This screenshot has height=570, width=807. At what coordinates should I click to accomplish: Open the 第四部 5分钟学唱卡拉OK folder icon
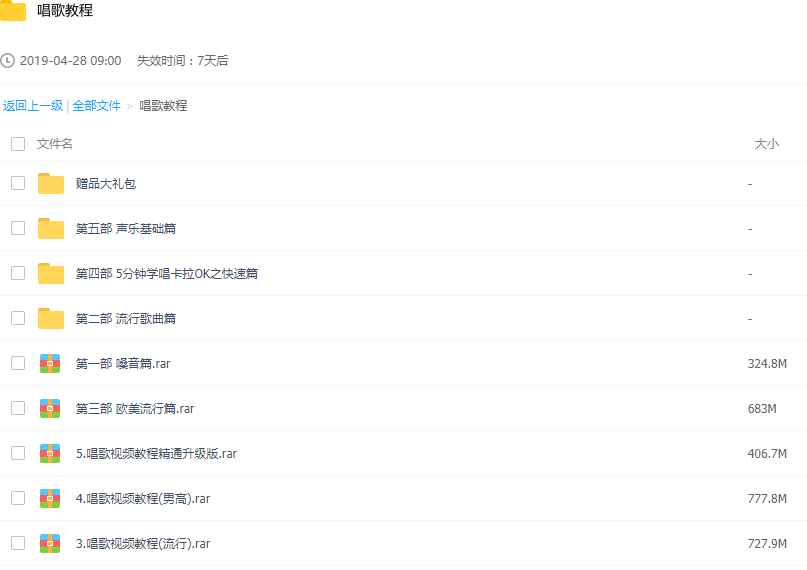[x=50, y=273]
